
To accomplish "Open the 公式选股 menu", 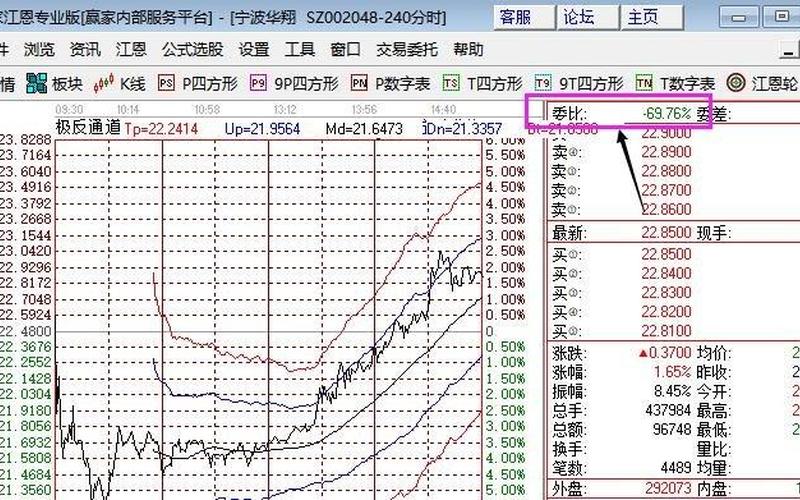I will pyautogui.click(x=192, y=49).
